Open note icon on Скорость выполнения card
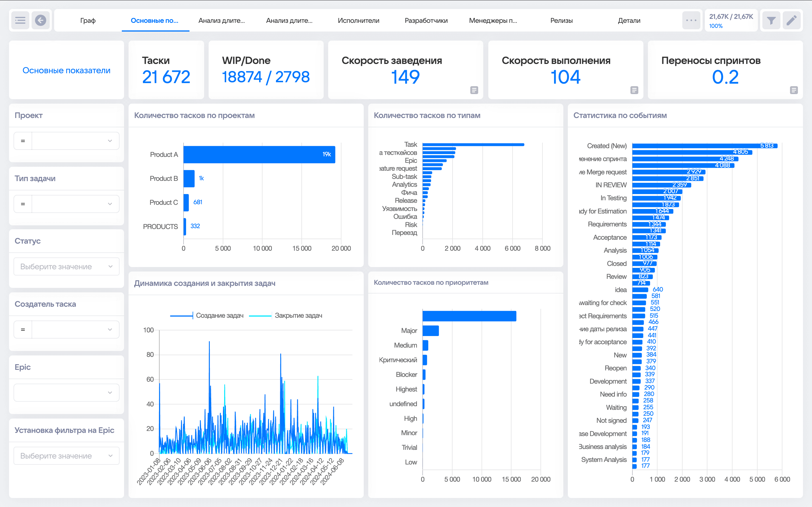The width and height of the screenshot is (812, 507). pos(634,90)
